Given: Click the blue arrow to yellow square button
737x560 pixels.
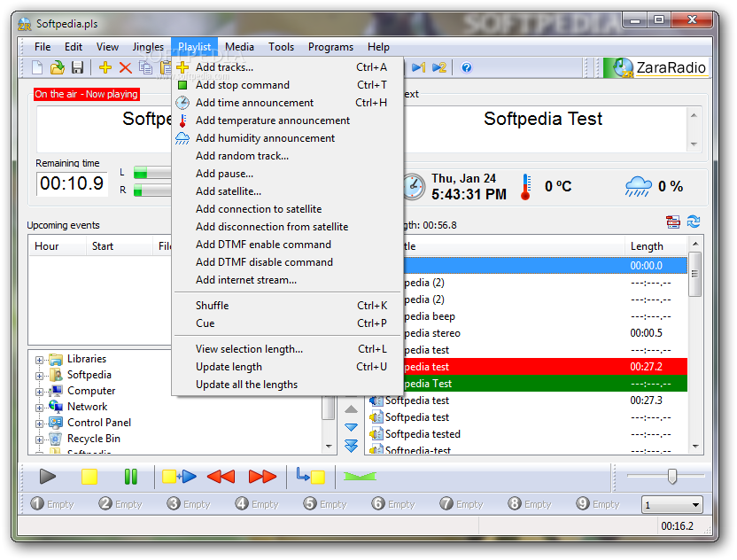Looking at the screenshot, I should coord(311,476).
